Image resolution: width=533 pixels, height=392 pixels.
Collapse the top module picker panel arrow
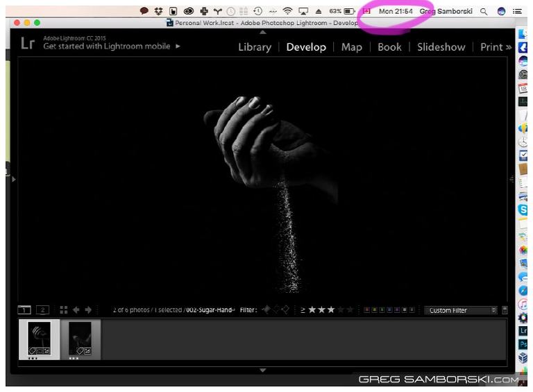tap(262, 32)
